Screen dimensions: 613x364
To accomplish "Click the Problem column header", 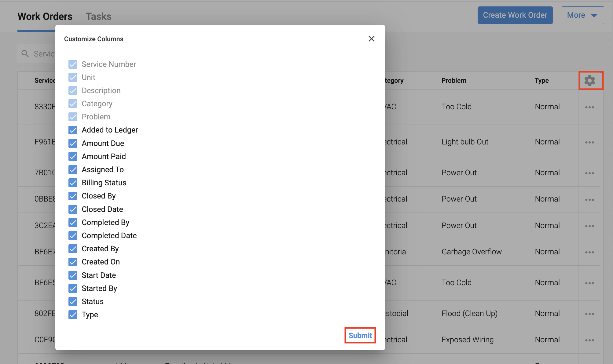I will tap(453, 81).
